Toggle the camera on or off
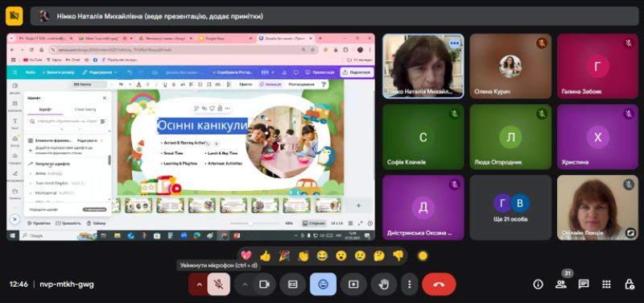 [264, 284]
